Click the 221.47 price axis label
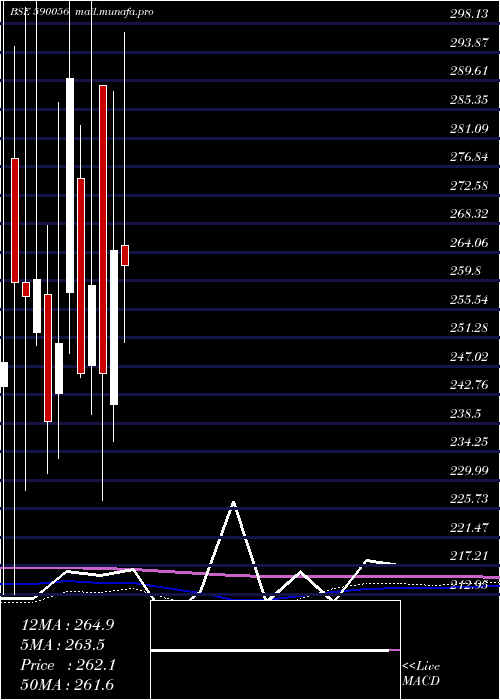This screenshot has height=700, width=500. 469,528
